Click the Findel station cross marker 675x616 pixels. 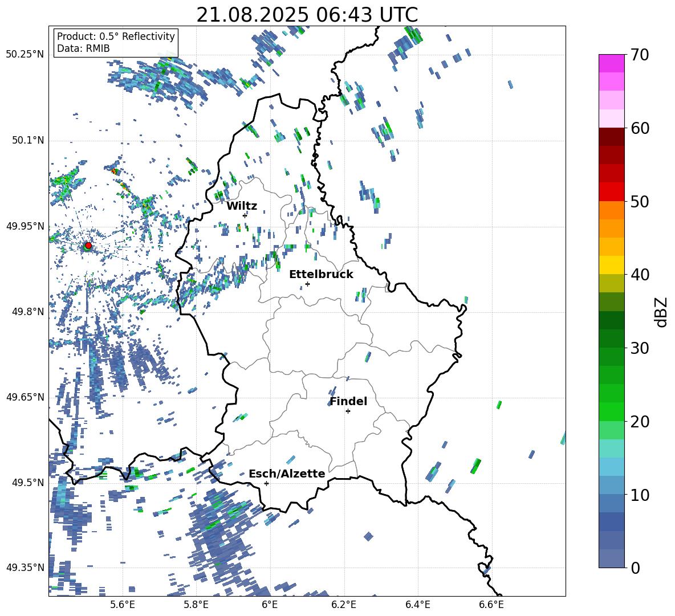click(348, 411)
